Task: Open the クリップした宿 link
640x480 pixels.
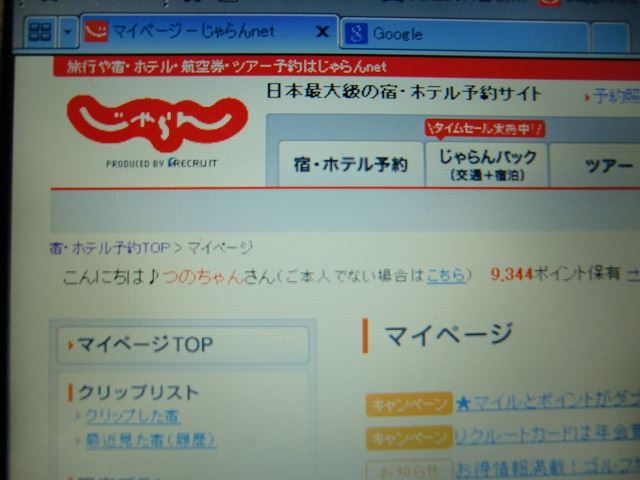Action: pyautogui.click(x=133, y=416)
